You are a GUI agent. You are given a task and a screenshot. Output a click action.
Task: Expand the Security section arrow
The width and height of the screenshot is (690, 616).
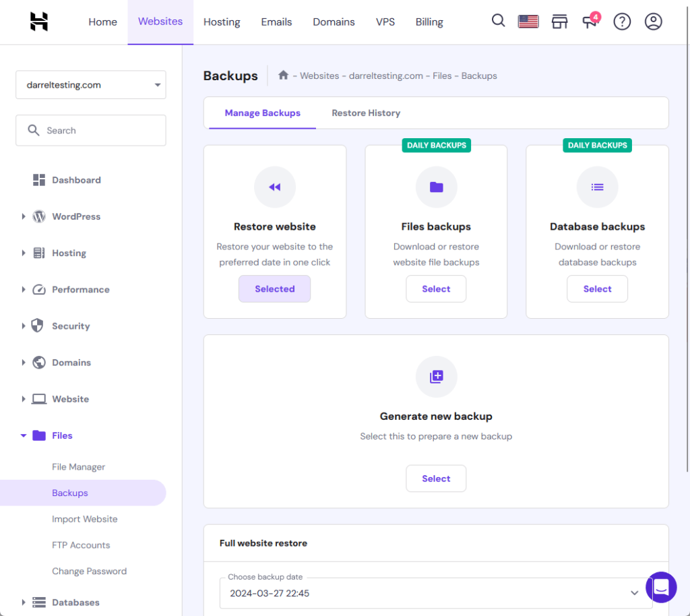(x=24, y=326)
